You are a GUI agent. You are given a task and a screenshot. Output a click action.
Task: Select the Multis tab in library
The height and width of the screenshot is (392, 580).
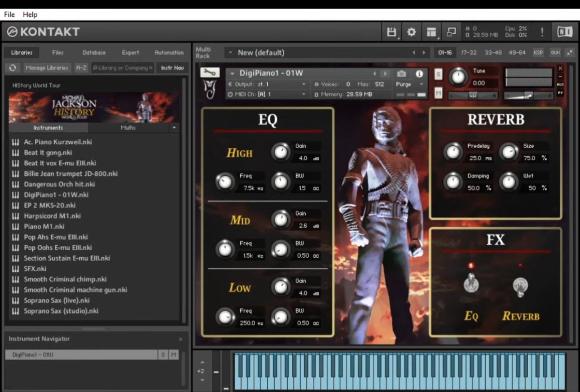(128, 128)
